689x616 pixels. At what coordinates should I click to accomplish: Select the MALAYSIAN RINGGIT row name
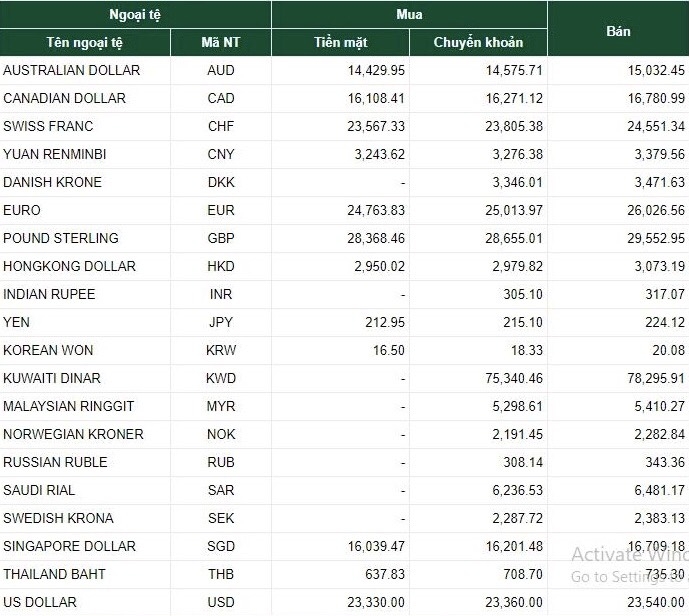[x=69, y=406]
